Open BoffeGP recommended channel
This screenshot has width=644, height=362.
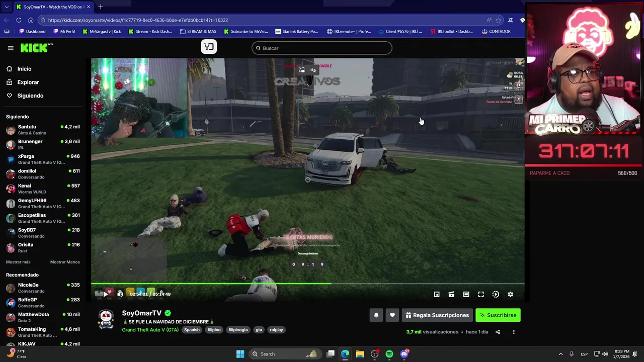coord(43,302)
